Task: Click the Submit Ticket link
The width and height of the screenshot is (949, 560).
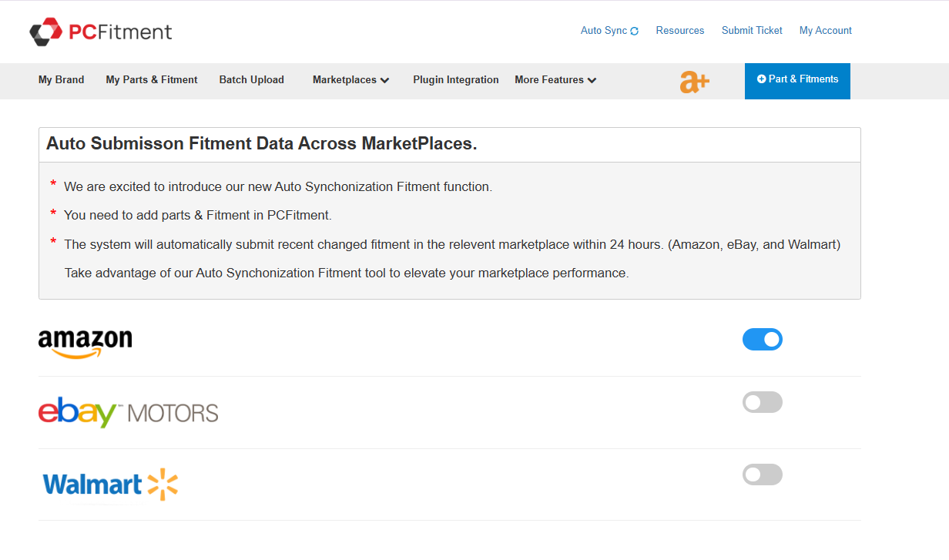Action: point(752,31)
